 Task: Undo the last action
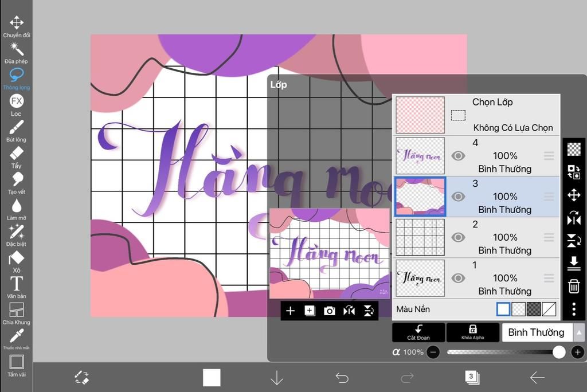point(342,378)
